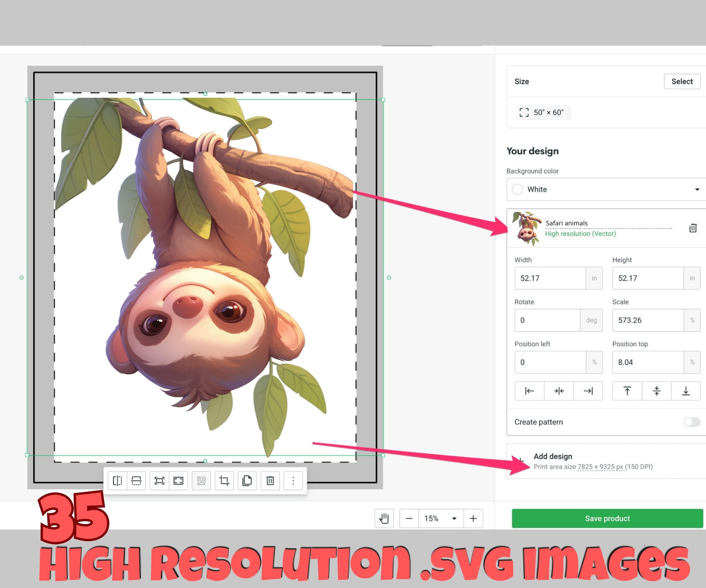Delete the Safari animals layer
Viewport: 706px width, 588px height.
pyautogui.click(x=693, y=228)
